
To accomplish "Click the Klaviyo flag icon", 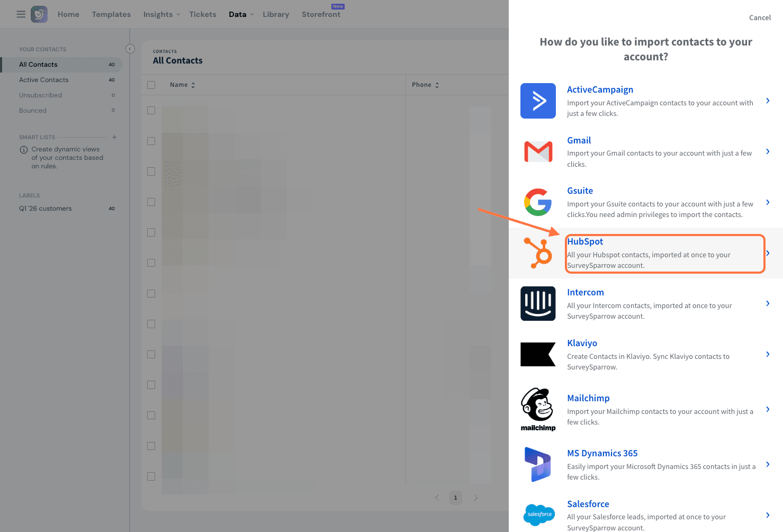I will pos(538,354).
